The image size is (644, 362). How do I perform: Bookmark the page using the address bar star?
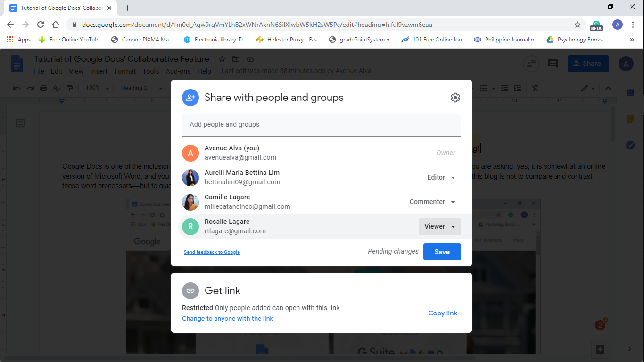[x=578, y=24]
